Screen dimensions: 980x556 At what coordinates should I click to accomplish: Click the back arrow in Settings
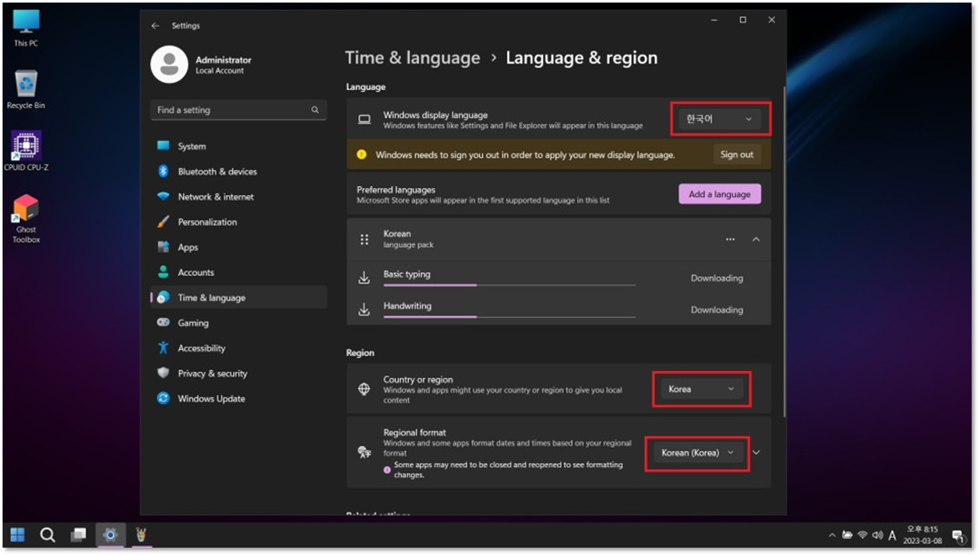[x=155, y=26]
